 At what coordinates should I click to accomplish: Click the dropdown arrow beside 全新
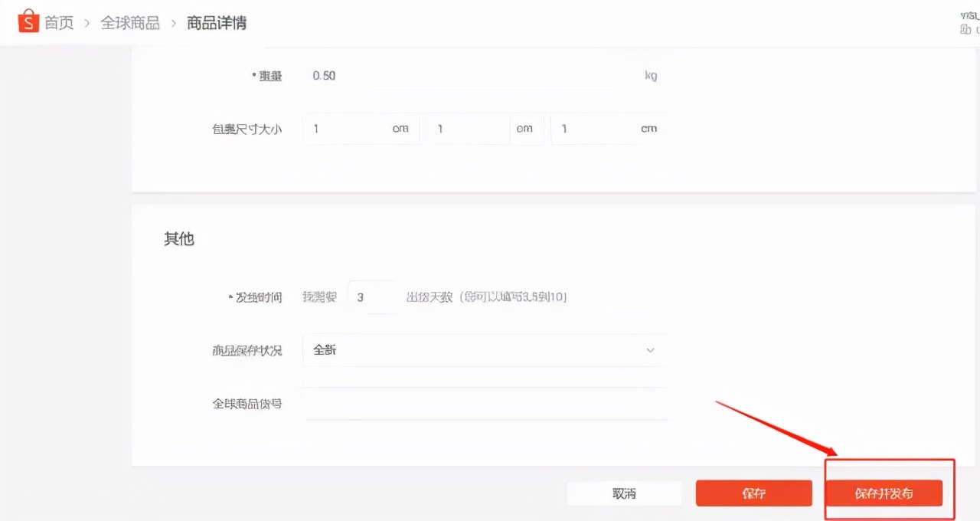650,350
